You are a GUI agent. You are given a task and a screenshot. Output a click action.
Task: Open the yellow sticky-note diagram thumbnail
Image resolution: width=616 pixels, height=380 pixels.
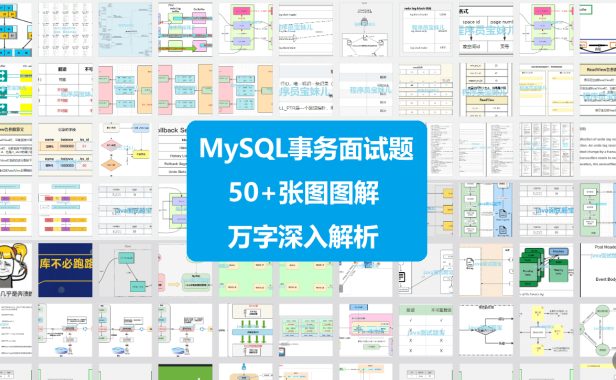click(546, 330)
